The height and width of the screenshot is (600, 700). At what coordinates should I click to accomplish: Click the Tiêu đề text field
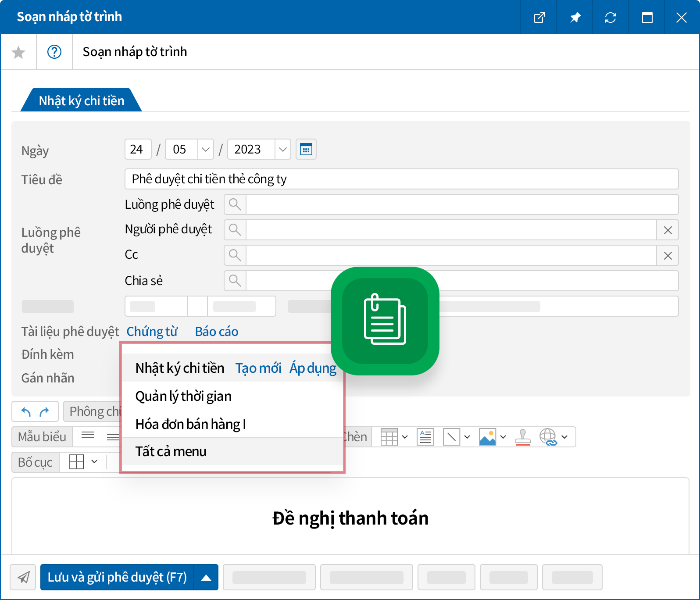pos(401,179)
